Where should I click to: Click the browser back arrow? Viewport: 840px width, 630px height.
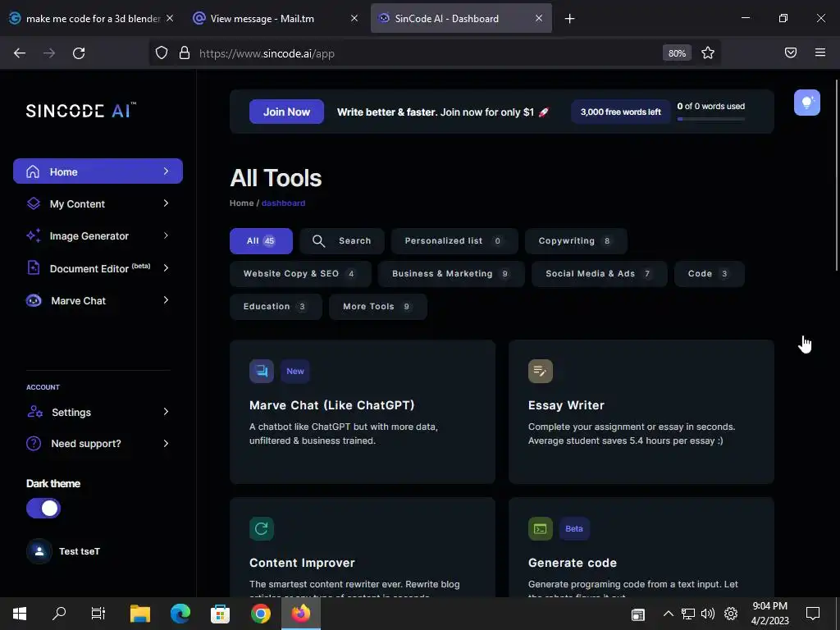[x=20, y=53]
